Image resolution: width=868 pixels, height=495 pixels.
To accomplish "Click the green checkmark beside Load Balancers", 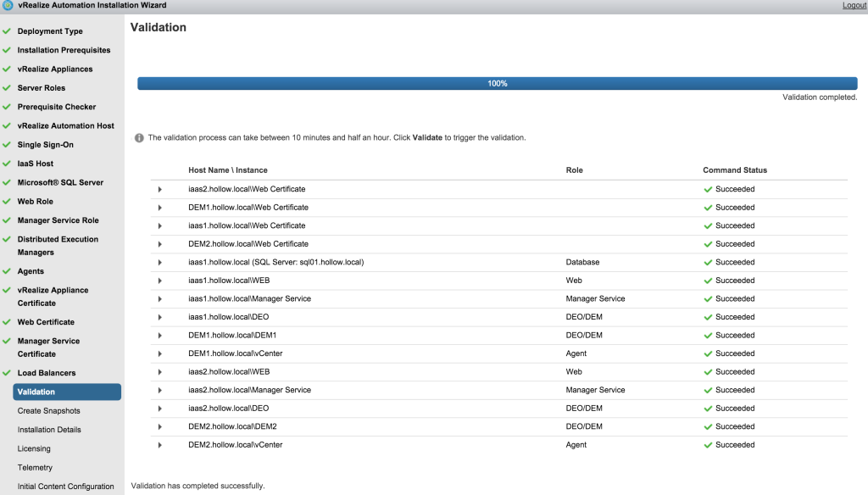I will coord(7,373).
